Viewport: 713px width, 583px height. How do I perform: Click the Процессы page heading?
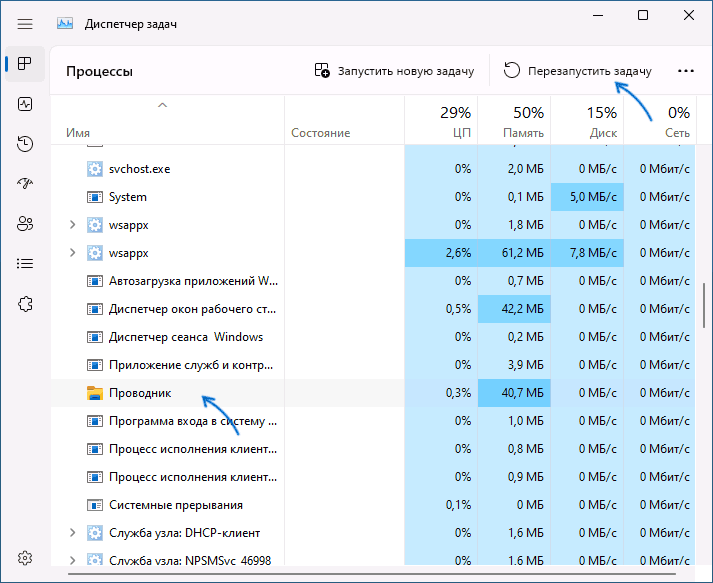[100, 71]
